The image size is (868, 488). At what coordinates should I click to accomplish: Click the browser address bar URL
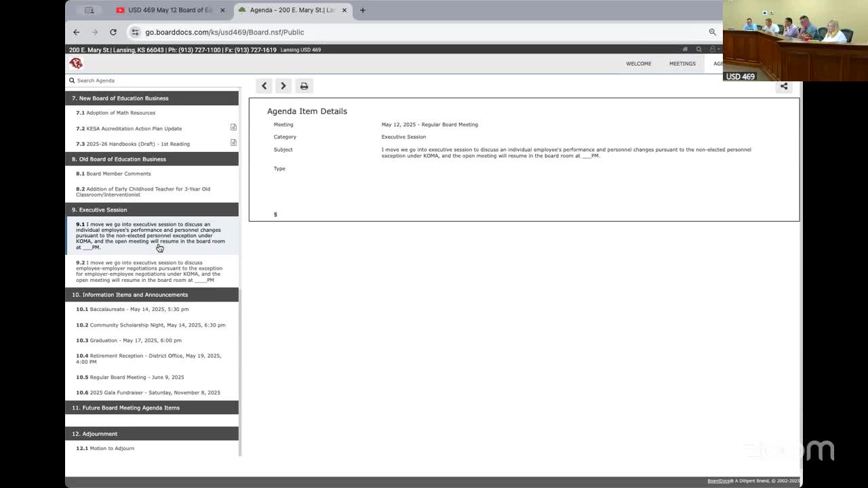224,32
